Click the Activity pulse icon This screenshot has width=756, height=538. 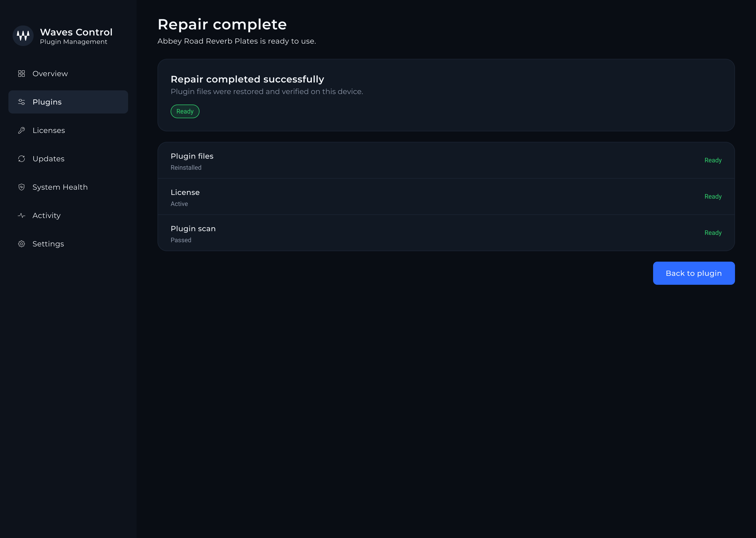(22, 216)
